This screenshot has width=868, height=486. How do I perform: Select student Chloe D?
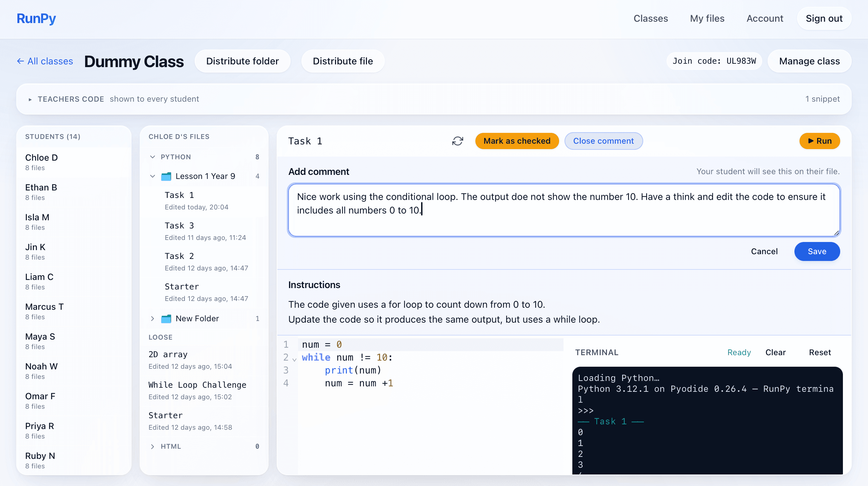pyautogui.click(x=74, y=162)
